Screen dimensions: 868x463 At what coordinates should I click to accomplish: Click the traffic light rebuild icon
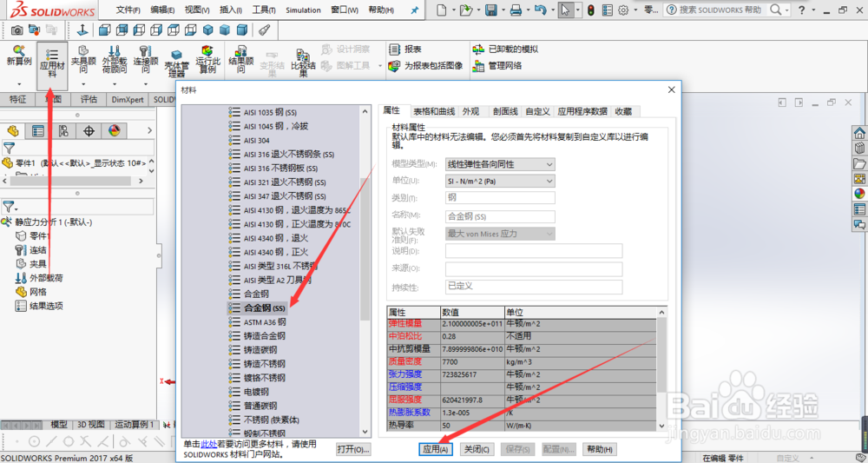point(591,10)
